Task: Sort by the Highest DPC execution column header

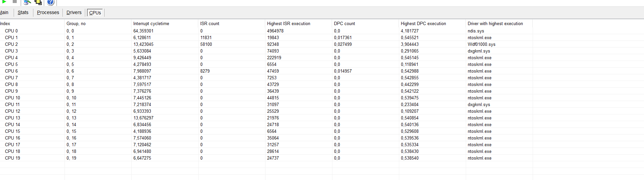Action: [432, 23]
